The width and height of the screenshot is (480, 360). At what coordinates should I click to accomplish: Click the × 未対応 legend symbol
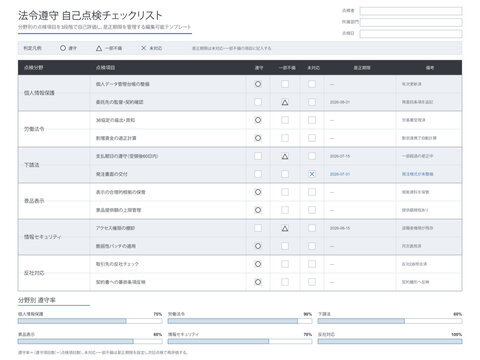(143, 48)
